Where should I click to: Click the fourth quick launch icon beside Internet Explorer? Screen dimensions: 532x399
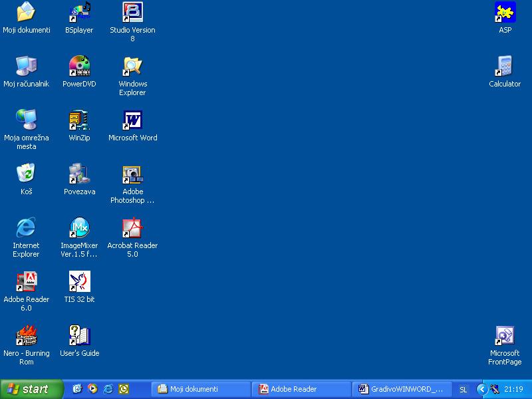click(124, 389)
